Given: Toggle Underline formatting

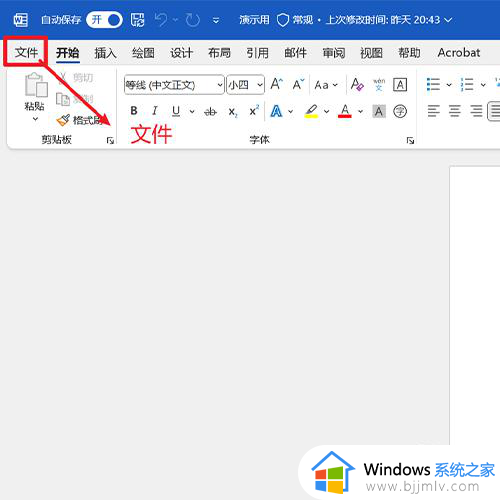Looking at the screenshot, I should coord(176,111).
